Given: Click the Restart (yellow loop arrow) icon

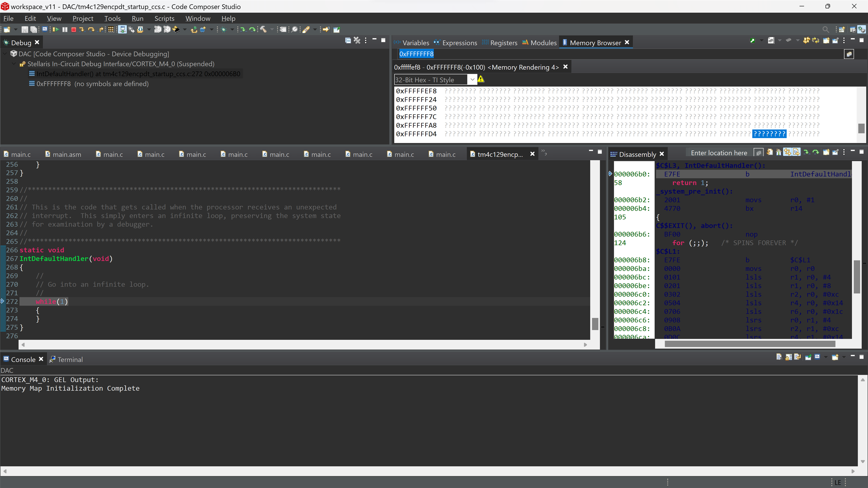Looking at the screenshot, I should pos(194,30).
